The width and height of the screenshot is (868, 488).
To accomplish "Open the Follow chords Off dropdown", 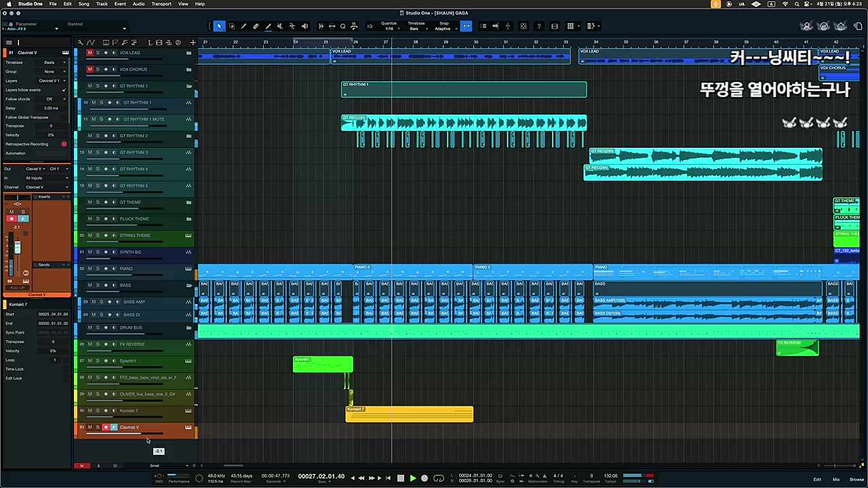I will (x=52, y=99).
